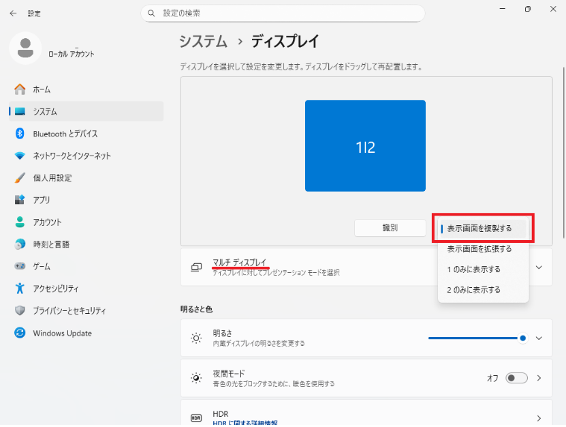Click the search magnifier icon
Image resolution: width=566 pixels, height=427 pixels.
[x=151, y=13]
